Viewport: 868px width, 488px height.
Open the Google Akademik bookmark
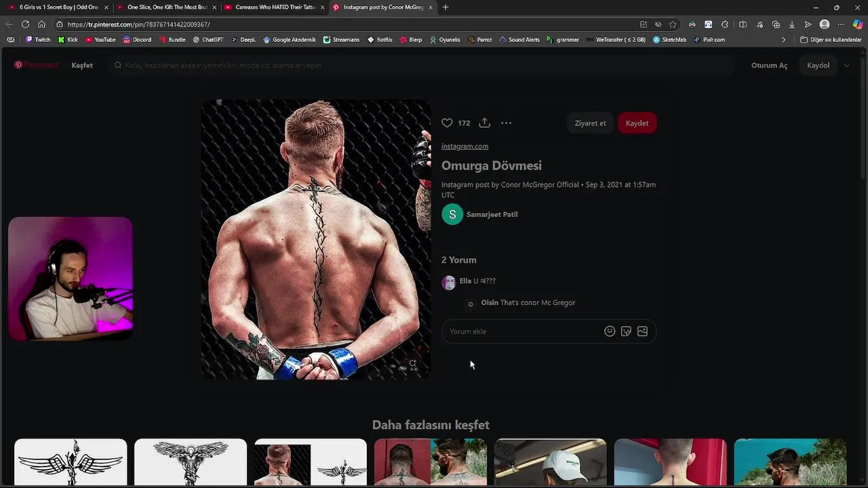coord(290,40)
